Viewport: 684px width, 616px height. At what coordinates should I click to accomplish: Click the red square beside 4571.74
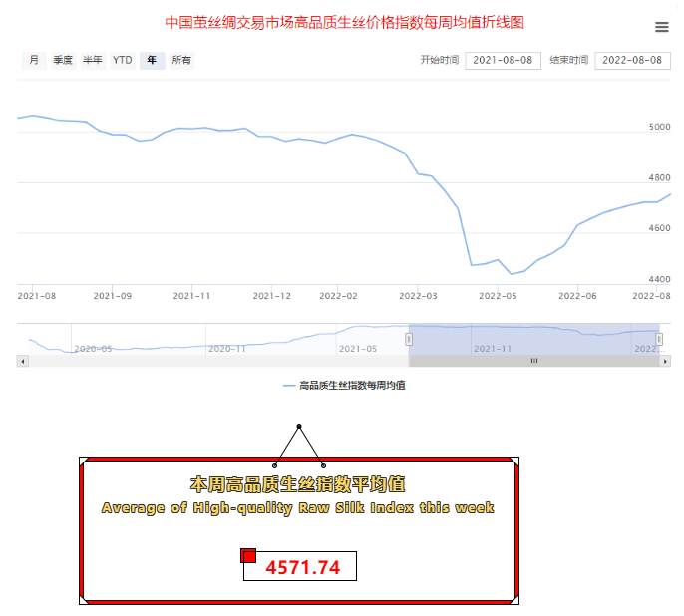pos(249,555)
